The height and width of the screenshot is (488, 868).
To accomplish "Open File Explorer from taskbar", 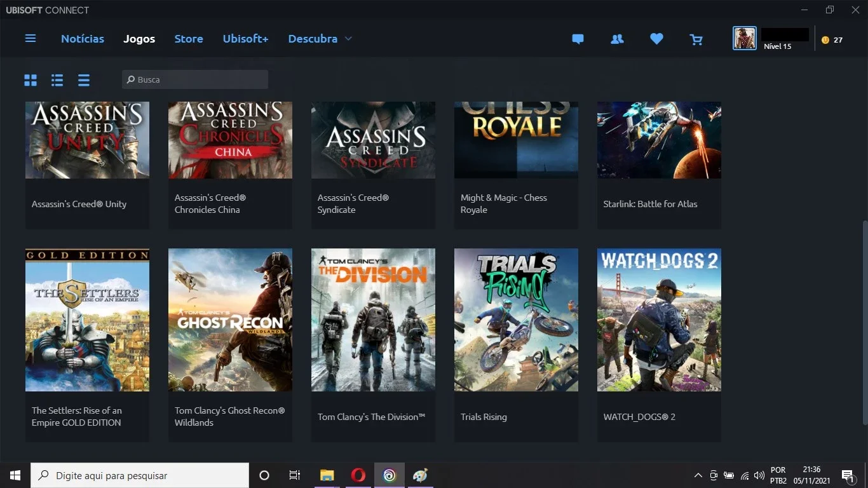I will coord(327,475).
